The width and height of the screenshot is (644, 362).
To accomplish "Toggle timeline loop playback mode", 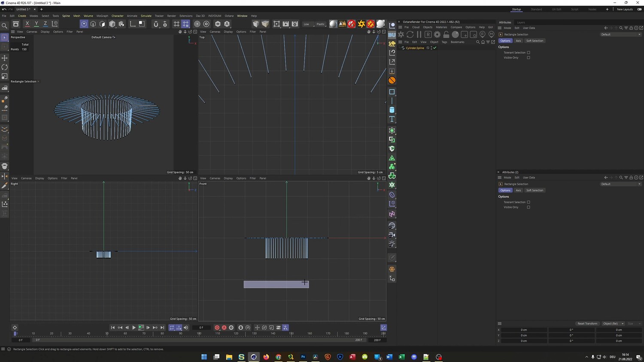I will pyautogui.click(x=172, y=328).
